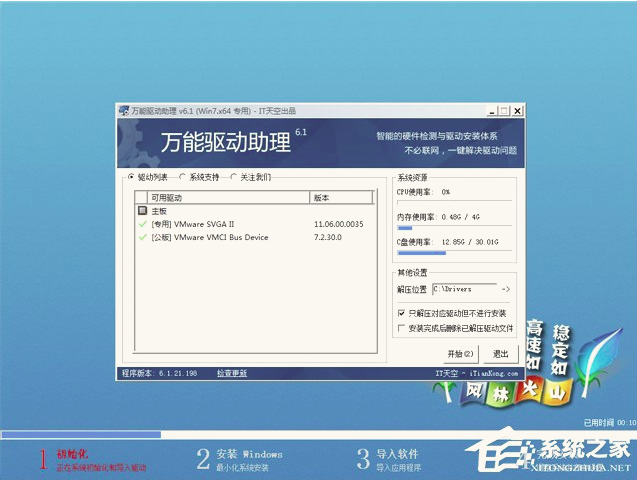Select the [公版] VMware VMCI Bus Device text
Viewport: 637px width, 480px height.
click(210, 237)
